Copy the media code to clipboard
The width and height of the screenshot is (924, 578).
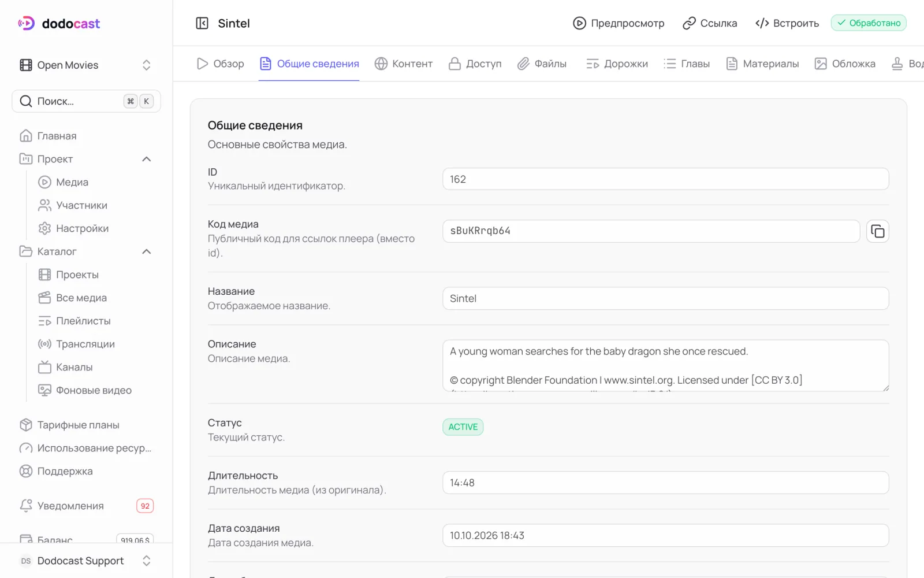877,231
